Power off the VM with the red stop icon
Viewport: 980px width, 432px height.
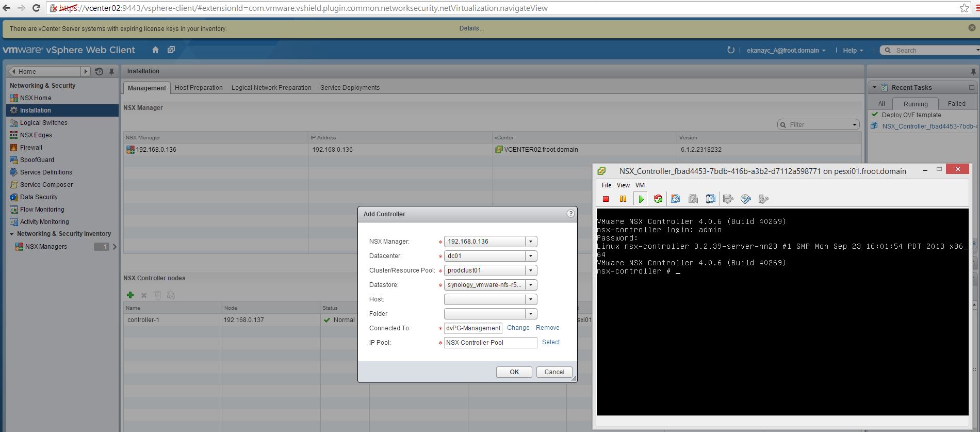coord(606,199)
